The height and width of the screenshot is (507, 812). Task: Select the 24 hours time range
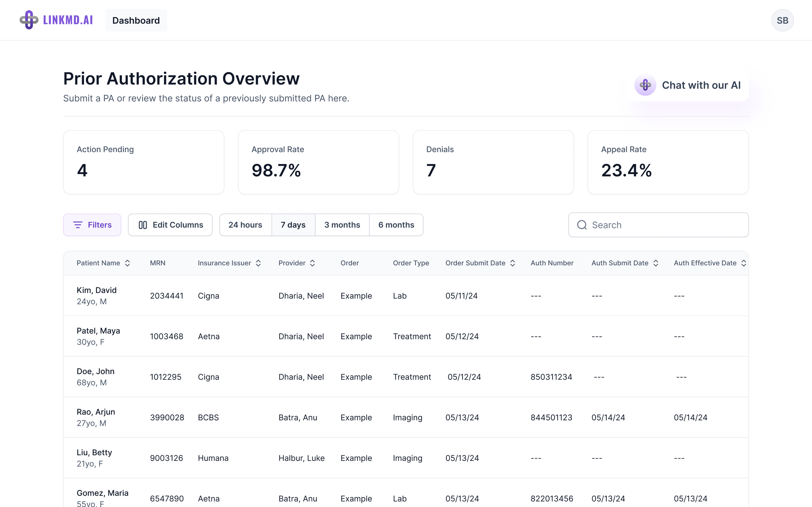pos(245,225)
